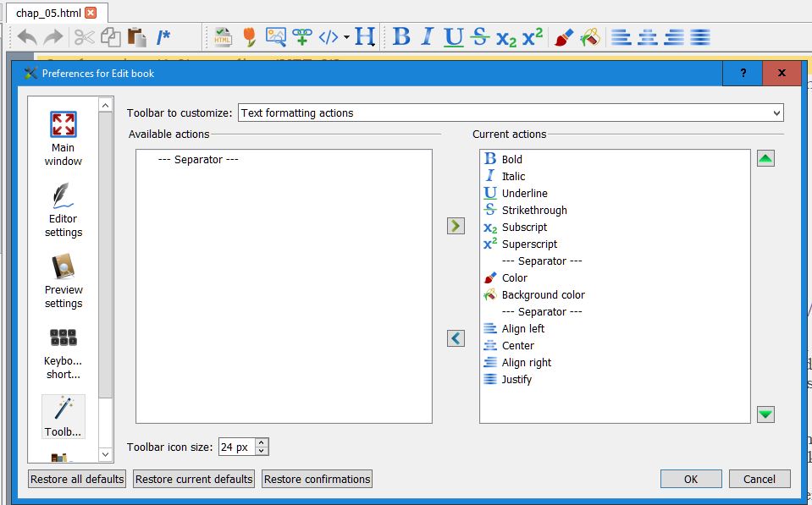Select Align right in Current actions list
The width and height of the screenshot is (812, 505).
click(x=615, y=363)
